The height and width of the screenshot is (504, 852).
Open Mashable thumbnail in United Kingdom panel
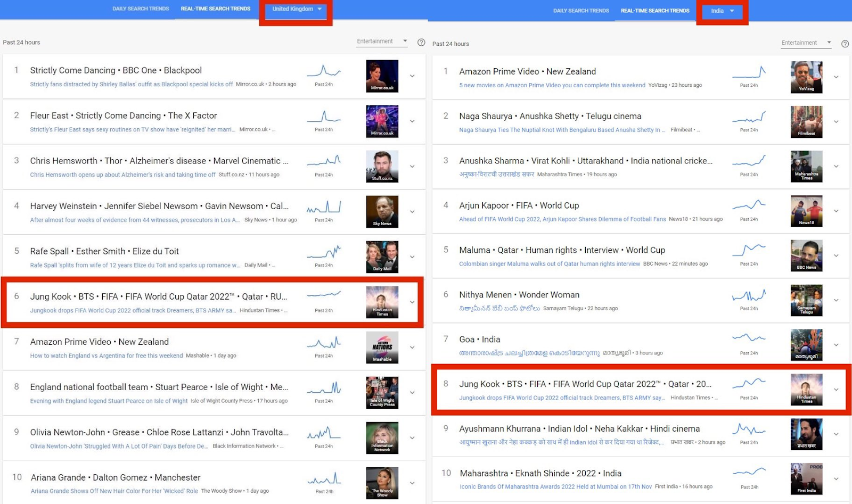pos(382,348)
